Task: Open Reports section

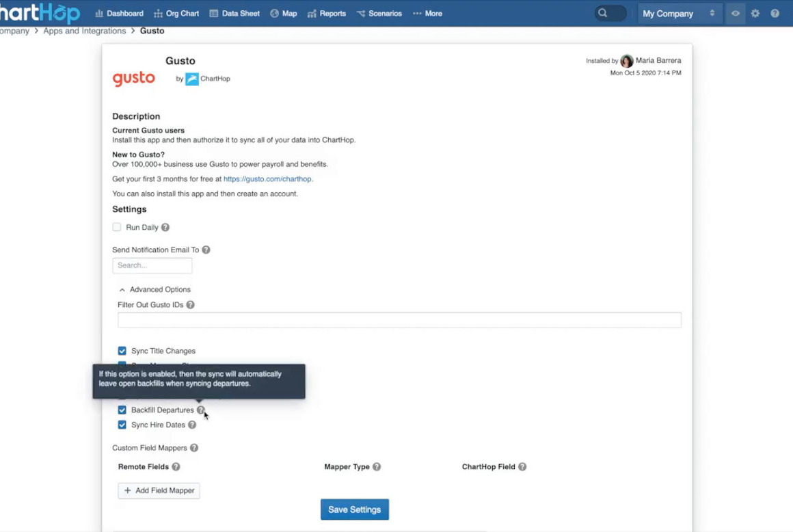Action: pos(327,14)
